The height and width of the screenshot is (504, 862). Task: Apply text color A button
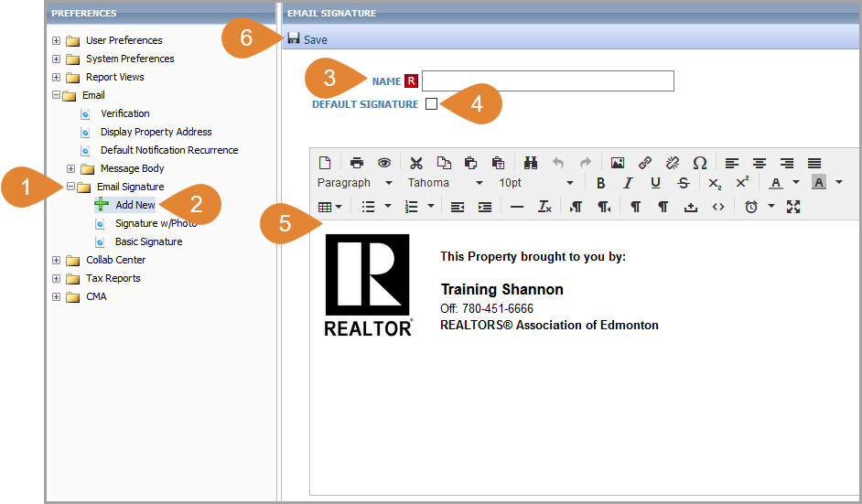[x=776, y=183]
